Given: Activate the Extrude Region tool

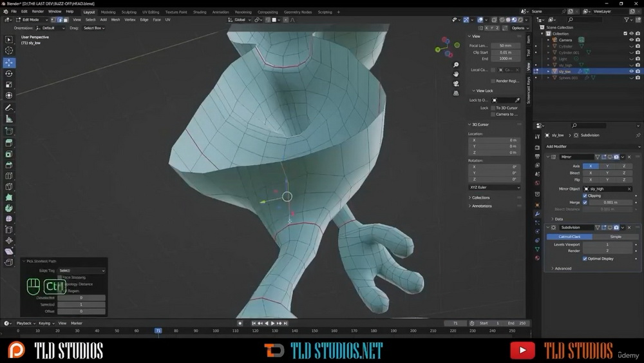Looking at the screenshot, I should pos(8,143).
